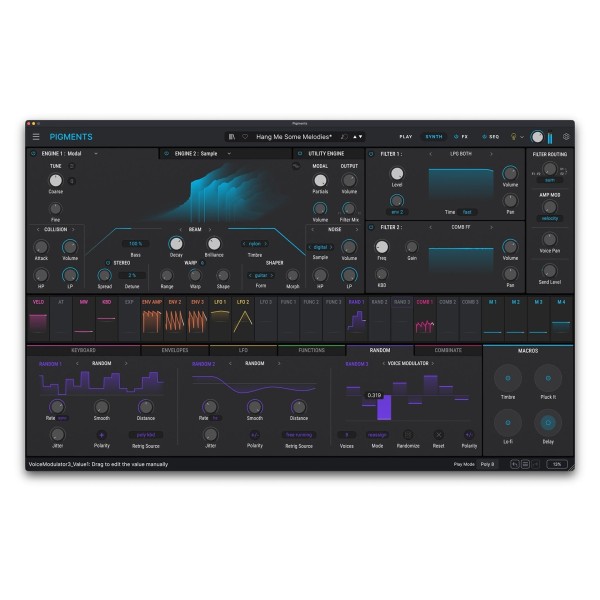Click Random 2 free running Retrig Source
600x600 pixels.
pyautogui.click(x=299, y=435)
